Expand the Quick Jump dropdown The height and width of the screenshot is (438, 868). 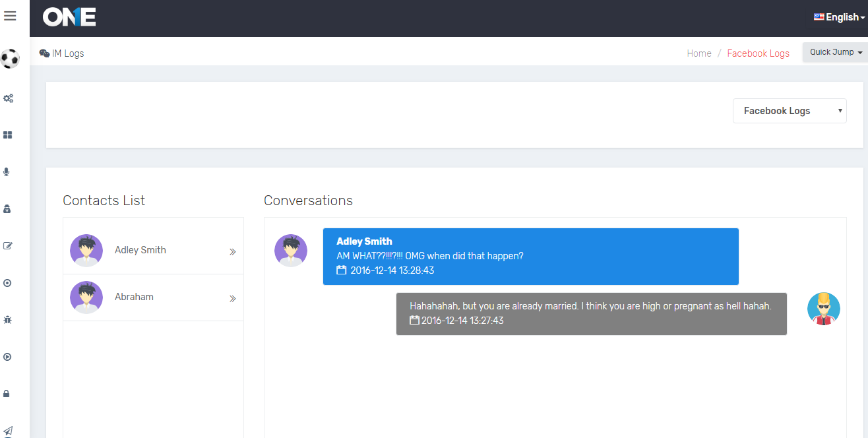click(836, 52)
